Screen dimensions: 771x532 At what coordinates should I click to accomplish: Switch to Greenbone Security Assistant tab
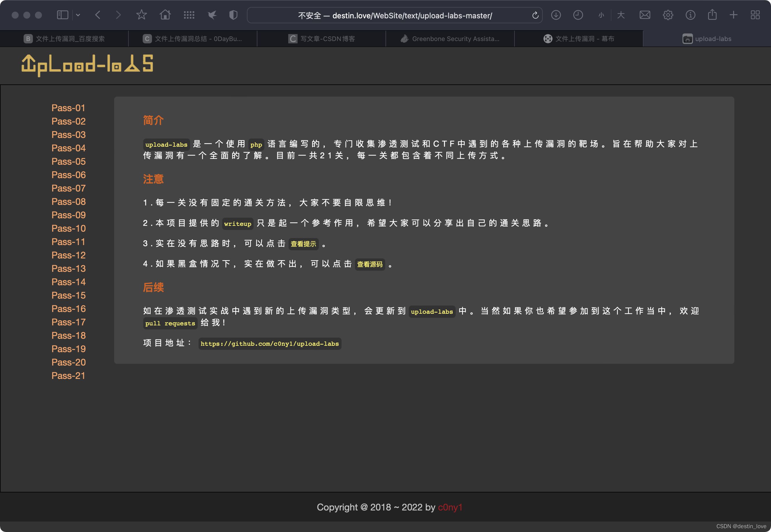pos(450,39)
